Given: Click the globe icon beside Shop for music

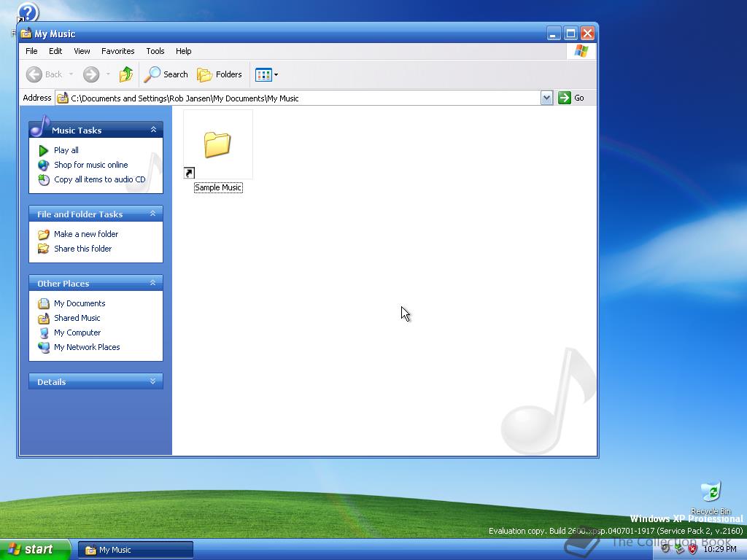Looking at the screenshot, I should (43, 166).
